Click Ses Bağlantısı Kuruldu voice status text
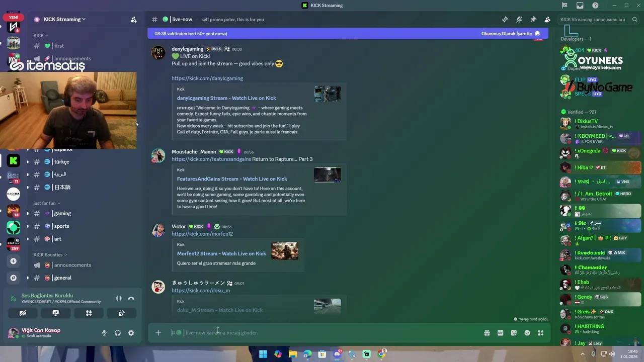644x362 pixels. pyautogui.click(x=47, y=296)
